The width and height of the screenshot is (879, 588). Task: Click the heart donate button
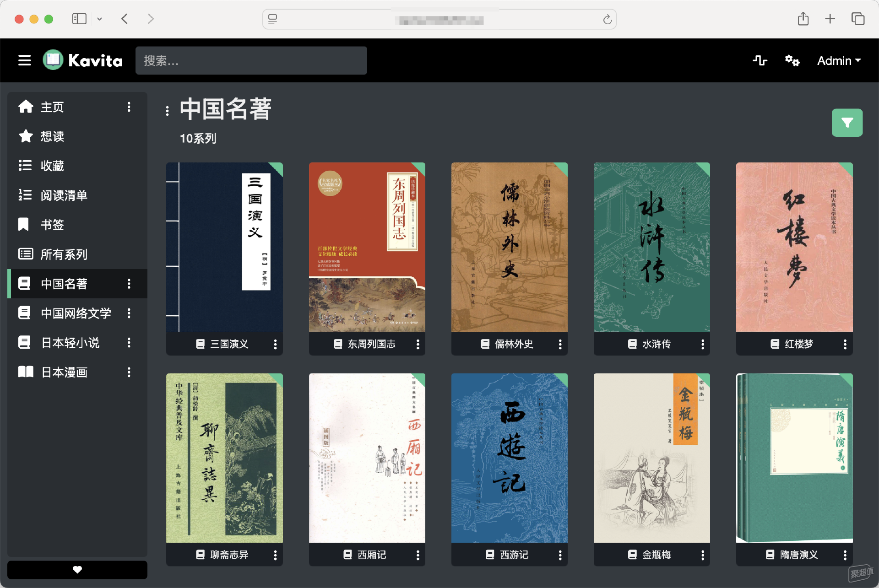pos(77,570)
